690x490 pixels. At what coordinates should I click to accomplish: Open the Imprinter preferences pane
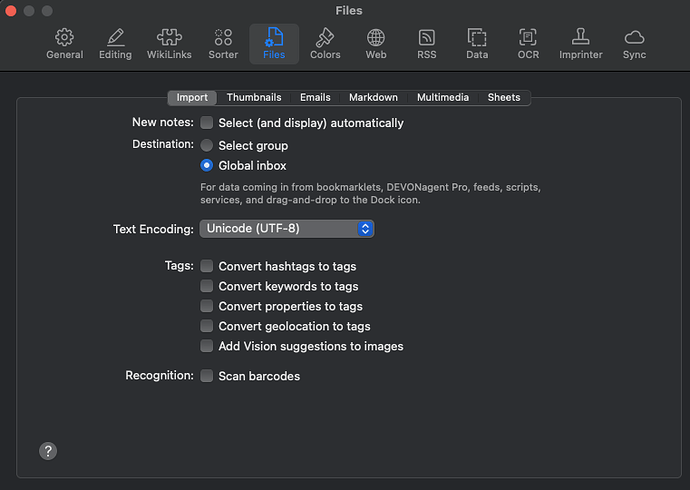[x=581, y=44]
